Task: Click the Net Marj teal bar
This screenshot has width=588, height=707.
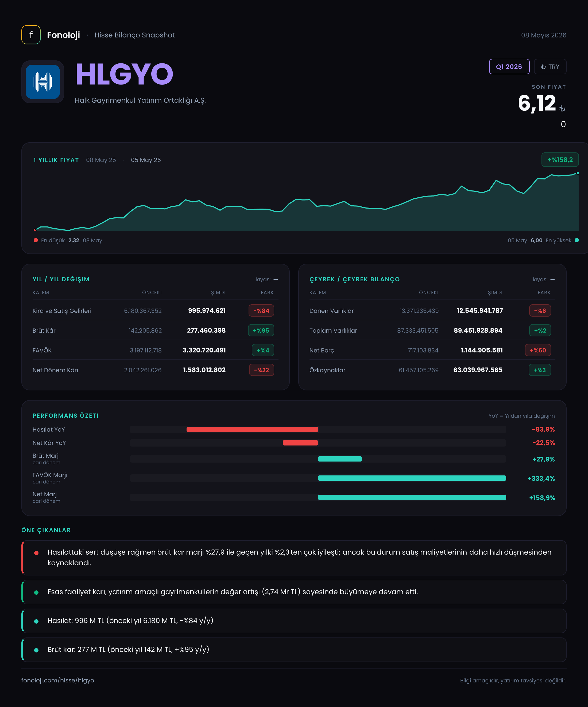Action: (412, 497)
